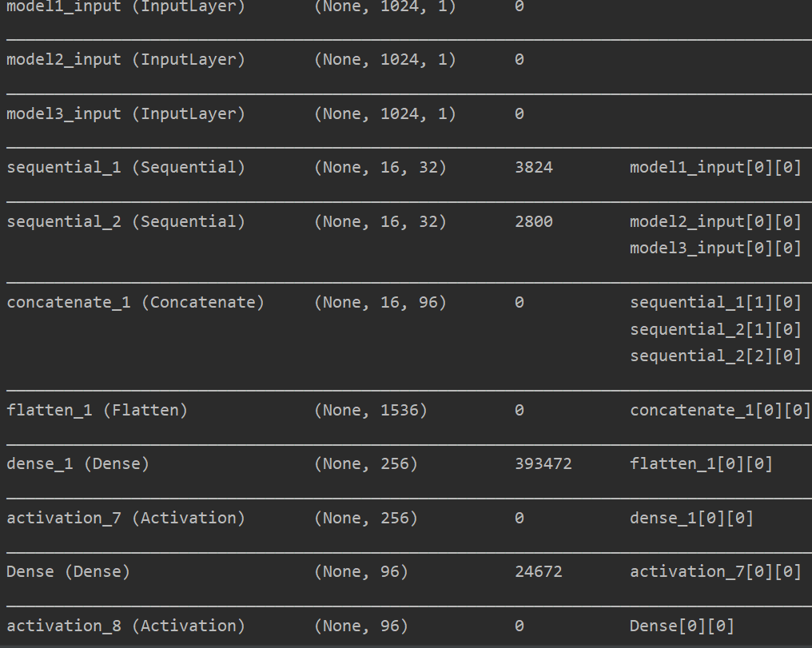The height and width of the screenshot is (648, 812).
Task: Click the model1_input shape '(None, 1024, 1)'
Action: click(x=384, y=6)
